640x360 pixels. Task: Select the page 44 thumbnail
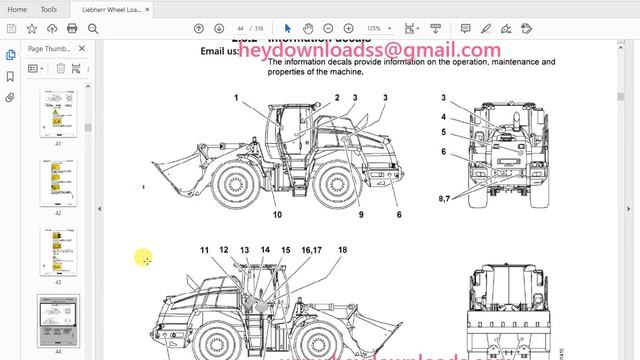tap(58, 321)
